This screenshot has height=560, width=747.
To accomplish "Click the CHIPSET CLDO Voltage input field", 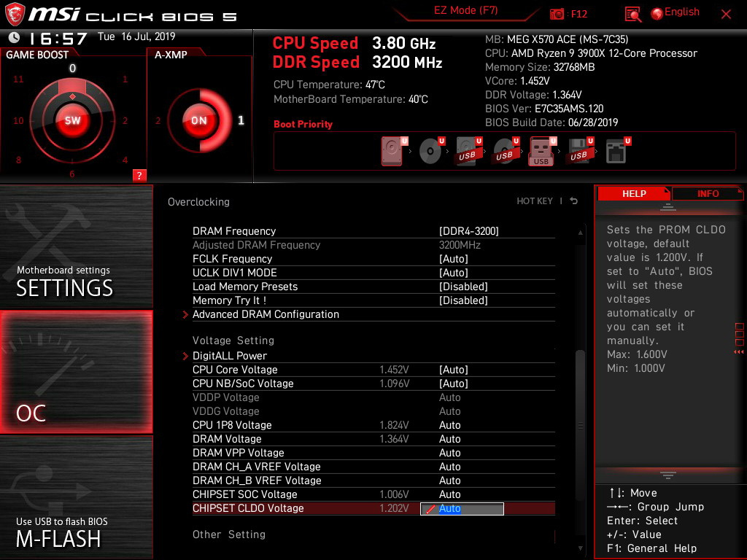I will (x=462, y=508).
